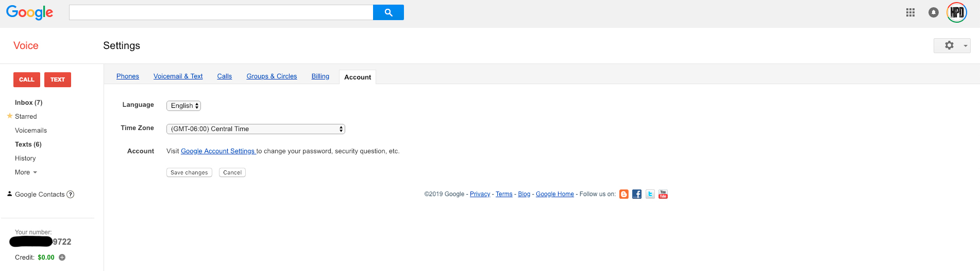The image size is (980, 271).
Task: Click the YouTube follow icon
Action: pos(663,194)
